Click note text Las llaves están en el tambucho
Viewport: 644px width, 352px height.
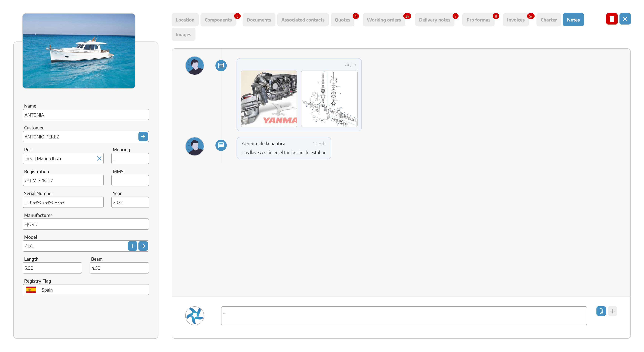click(284, 152)
